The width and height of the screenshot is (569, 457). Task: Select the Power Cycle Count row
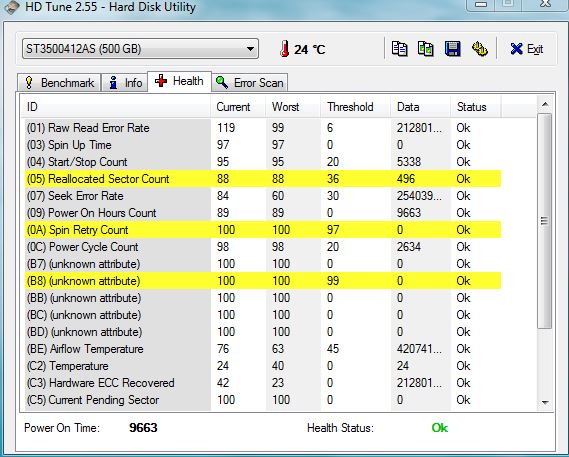pyautogui.click(x=263, y=247)
